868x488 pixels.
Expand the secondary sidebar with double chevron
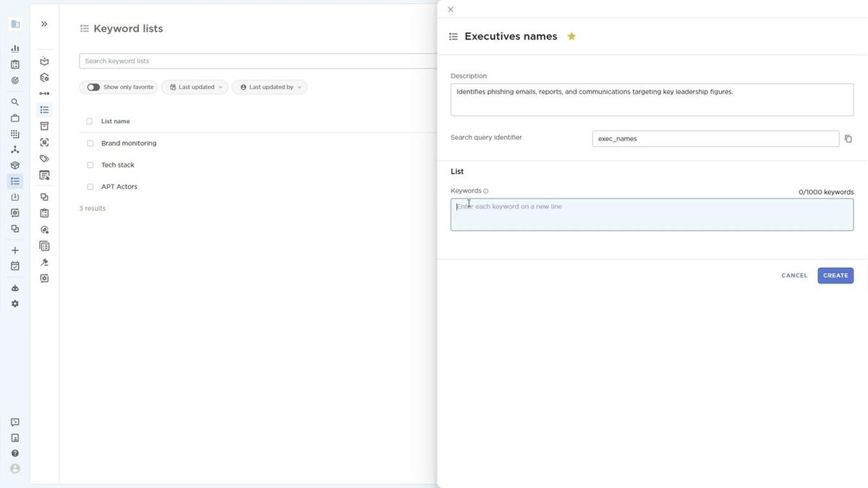pyautogui.click(x=44, y=24)
